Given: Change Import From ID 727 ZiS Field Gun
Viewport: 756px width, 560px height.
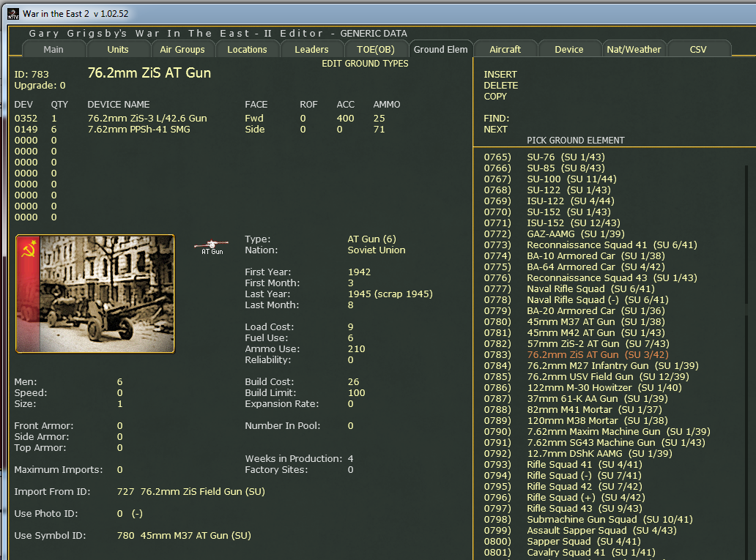Looking at the screenshot, I should pos(191,492).
